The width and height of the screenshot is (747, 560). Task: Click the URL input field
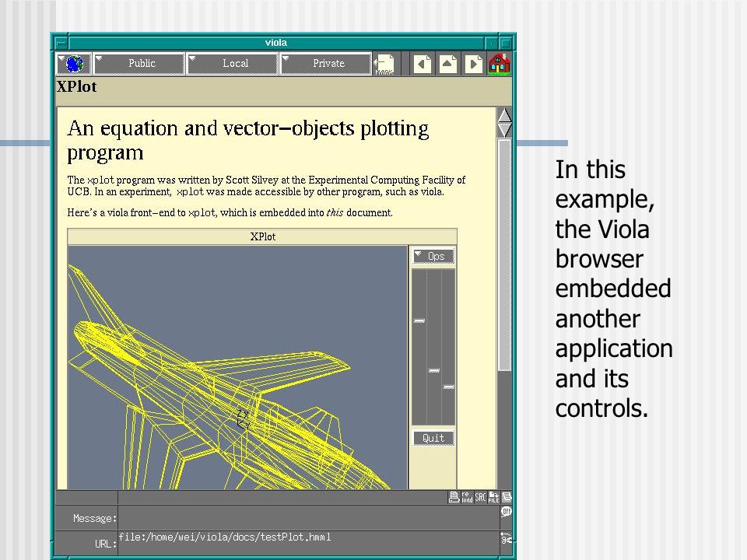point(308,542)
